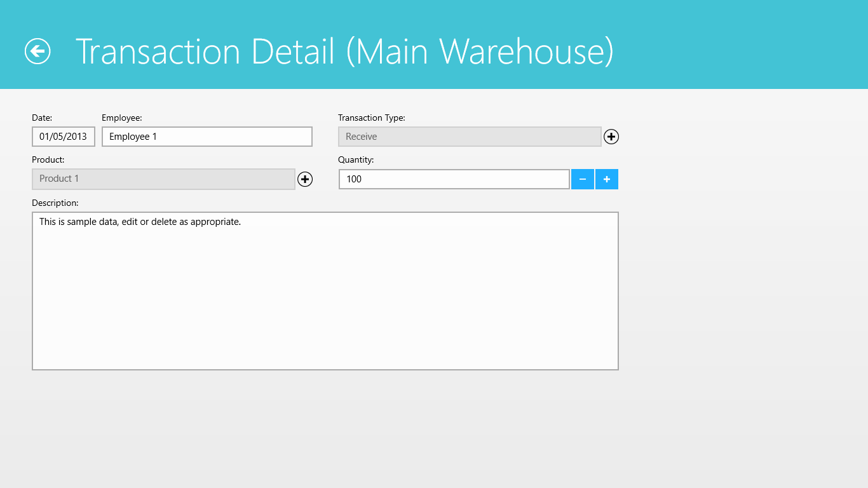Click the "Quantity:" label

[x=356, y=159]
